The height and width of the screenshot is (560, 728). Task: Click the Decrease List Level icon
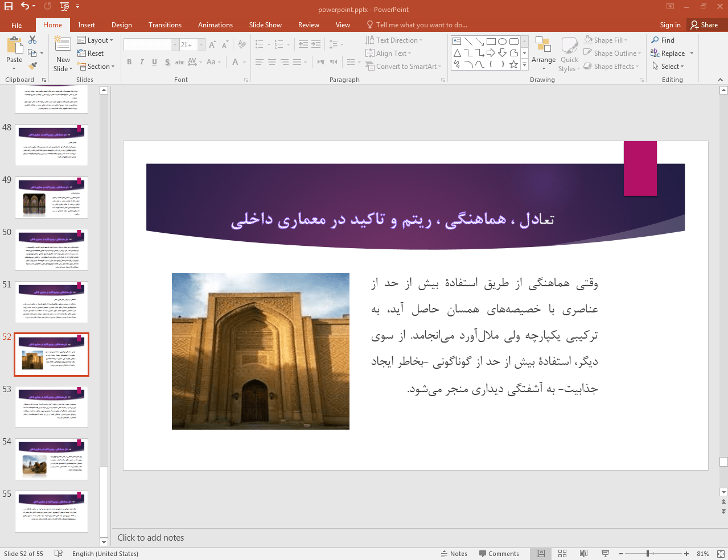coord(303,44)
